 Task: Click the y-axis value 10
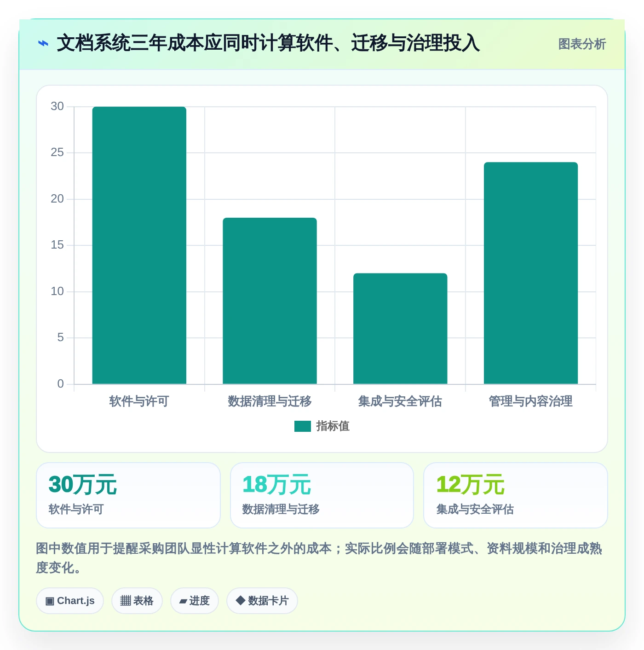point(57,291)
